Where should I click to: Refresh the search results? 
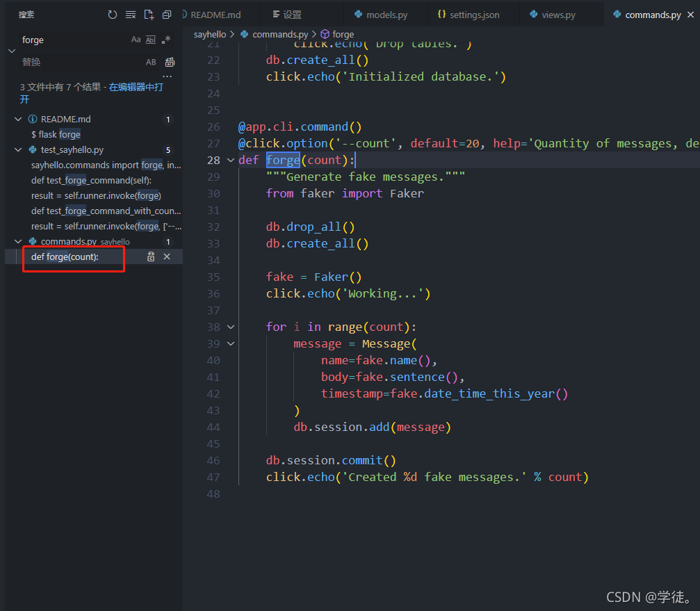pyautogui.click(x=113, y=15)
